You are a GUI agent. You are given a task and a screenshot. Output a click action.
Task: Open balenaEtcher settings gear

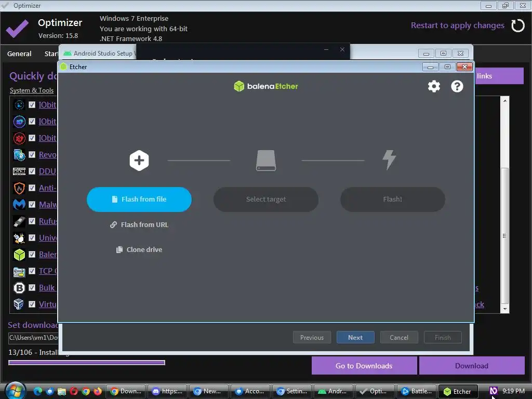click(434, 86)
